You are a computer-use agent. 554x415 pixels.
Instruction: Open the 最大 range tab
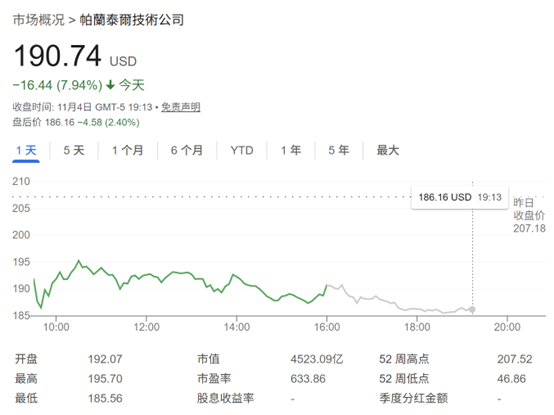point(388,150)
